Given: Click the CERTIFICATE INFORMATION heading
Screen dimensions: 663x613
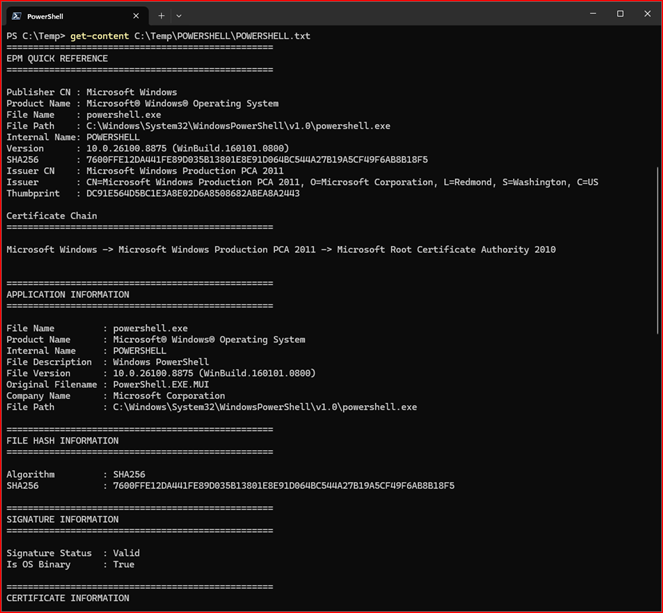Looking at the screenshot, I should (x=68, y=598).
